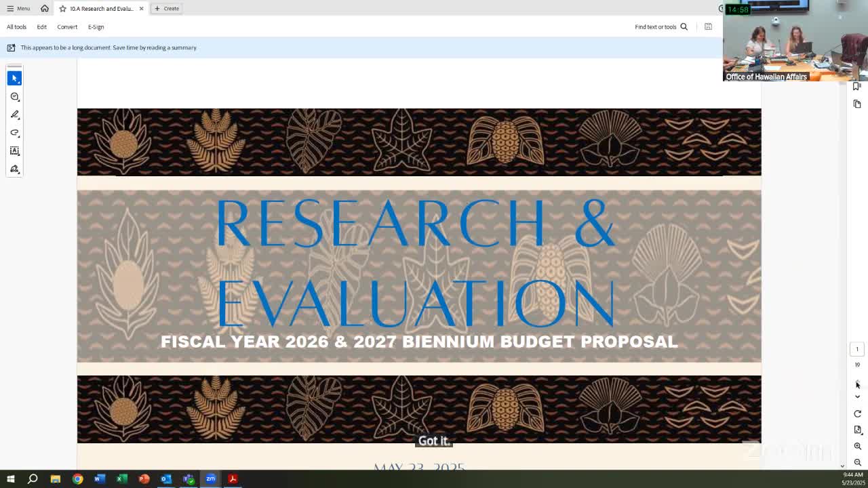868x488 pixels.
Task: Open the Windows Start menu
Action: click(10, 479)
